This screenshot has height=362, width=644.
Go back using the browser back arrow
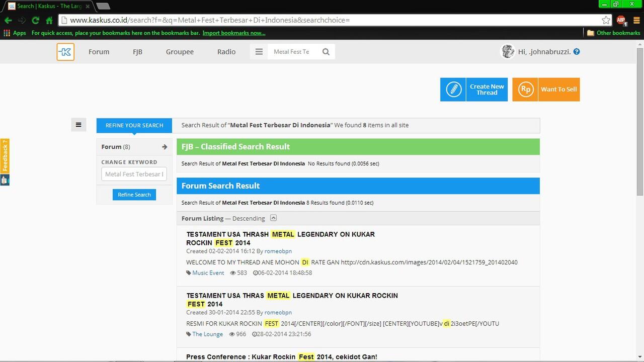point(8,20)
